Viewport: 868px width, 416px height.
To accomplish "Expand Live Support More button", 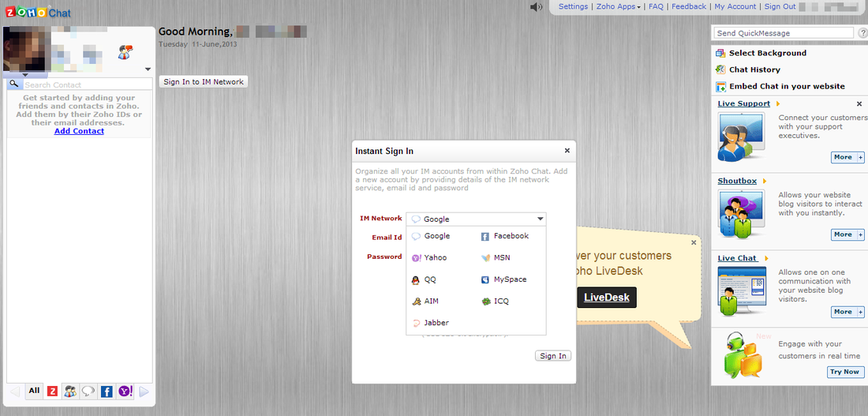I will (847, 157).
